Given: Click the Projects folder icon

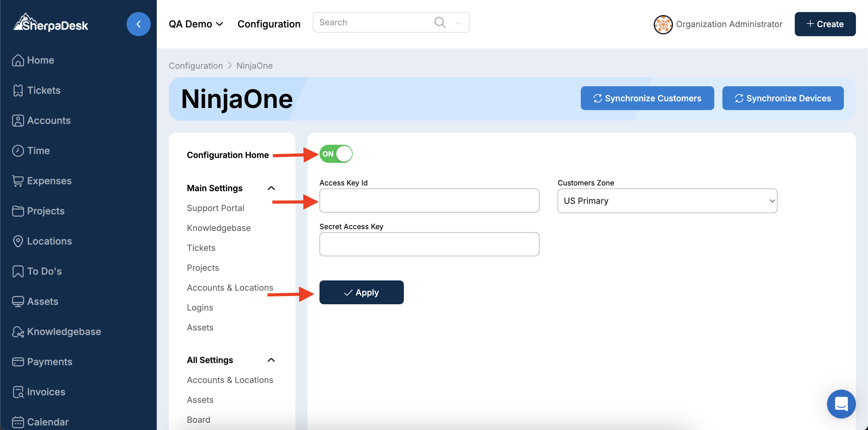Looking at the screenshot, I should [18, 211].
